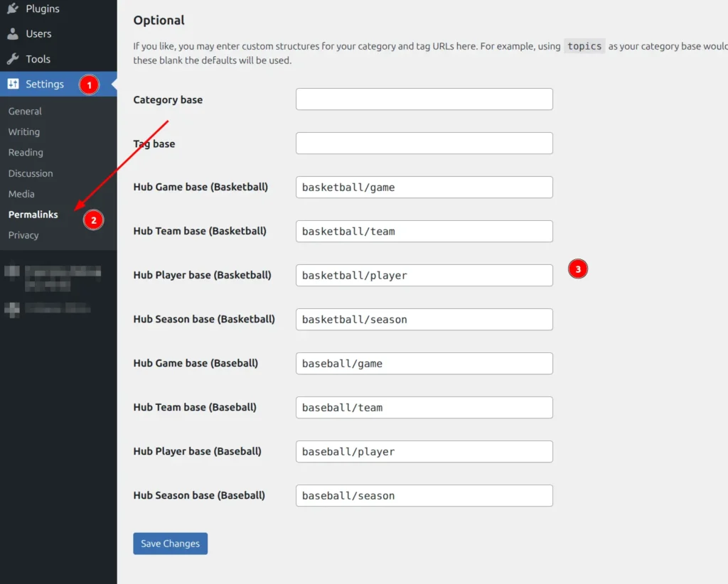Click the Hub Team base (Basketball) label
The width and height of the screenshot is (728, 584).
coord(200,231)
